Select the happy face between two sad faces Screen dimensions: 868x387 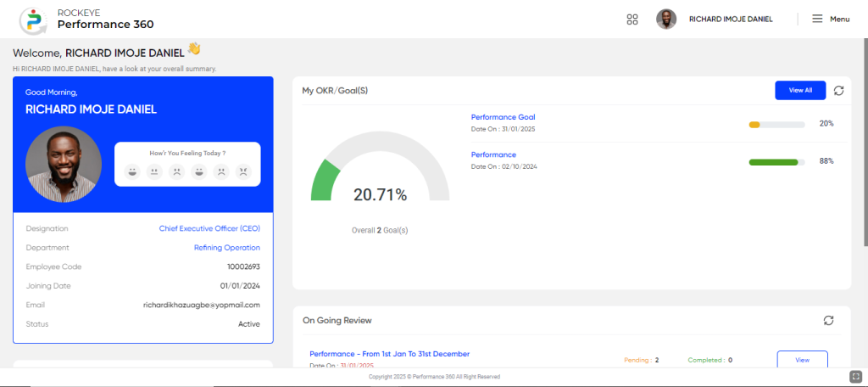click(198, 171)
